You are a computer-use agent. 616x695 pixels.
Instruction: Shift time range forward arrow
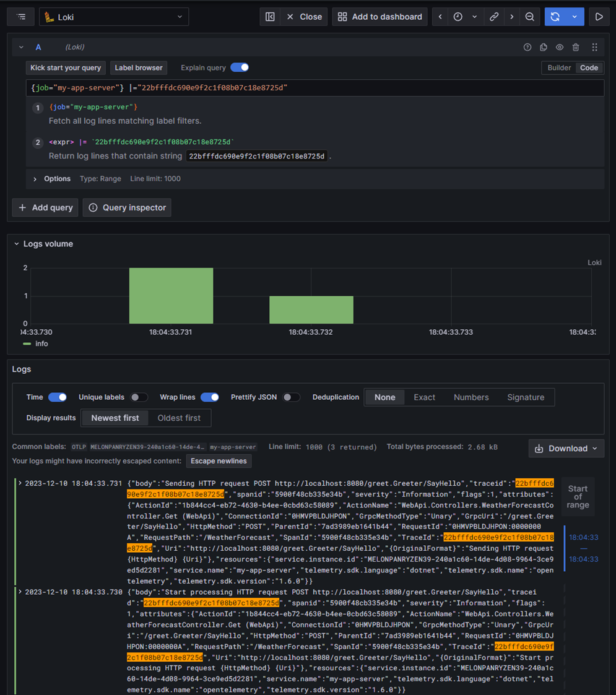tap(512, 17)
